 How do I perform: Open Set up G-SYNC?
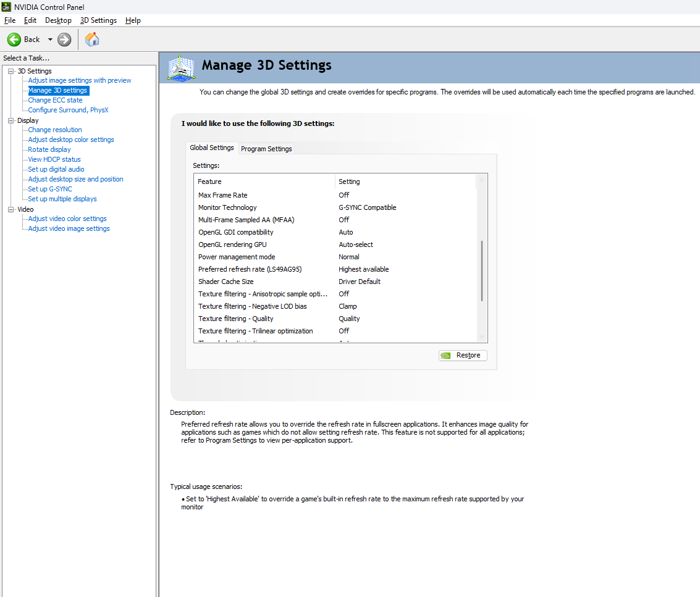[49, 189]
